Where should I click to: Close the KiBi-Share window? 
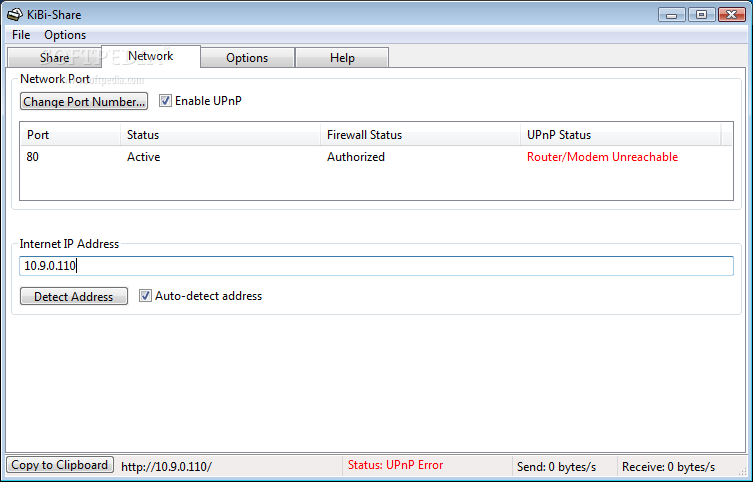pyautogui.click(x=731, y=15)
